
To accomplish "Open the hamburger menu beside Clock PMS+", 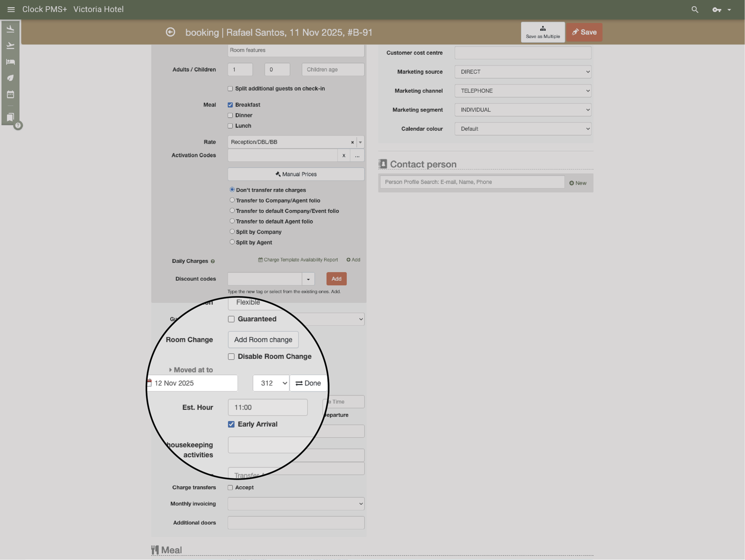I will tap(11, 9).
